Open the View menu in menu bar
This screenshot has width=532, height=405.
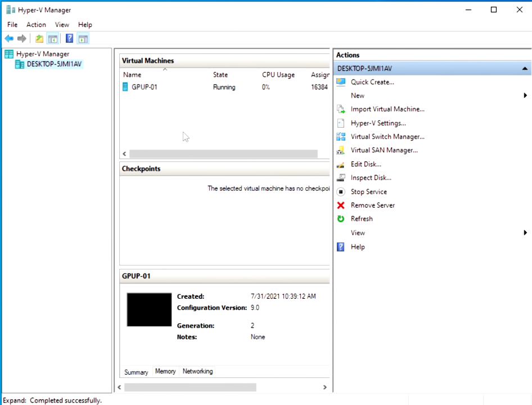[62, 25]
